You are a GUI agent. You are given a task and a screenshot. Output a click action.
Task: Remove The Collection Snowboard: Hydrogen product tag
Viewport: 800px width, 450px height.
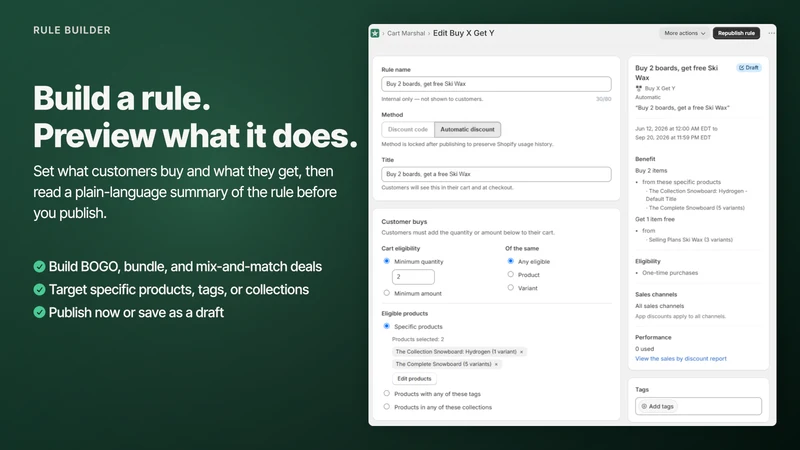[x=521, y=352]
